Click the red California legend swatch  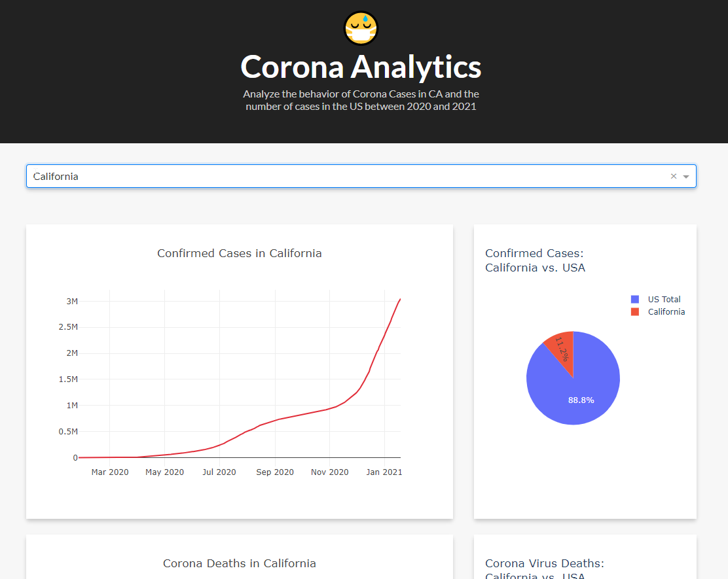tap(634, 312)
